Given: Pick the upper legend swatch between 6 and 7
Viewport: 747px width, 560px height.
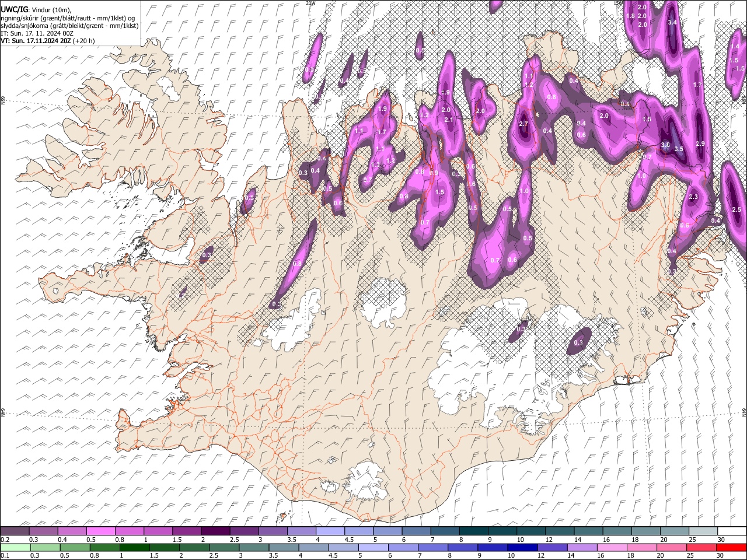Looking at the screenshot, I should pyautogui.click(x=416, y=531).
